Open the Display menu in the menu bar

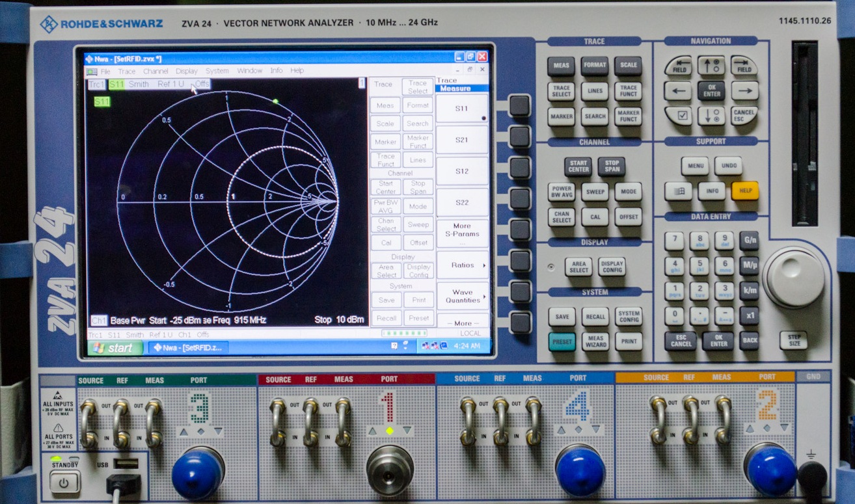pyautogui.click(x=187, y=72)
